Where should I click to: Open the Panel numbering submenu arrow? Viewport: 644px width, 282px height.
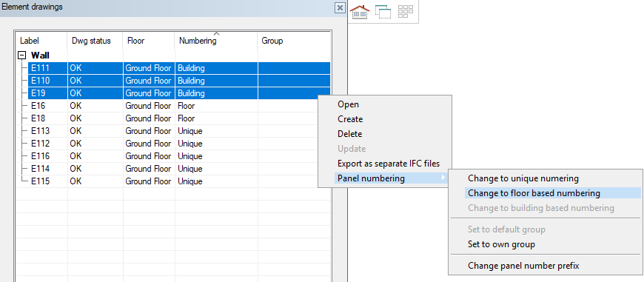(443, 178)
